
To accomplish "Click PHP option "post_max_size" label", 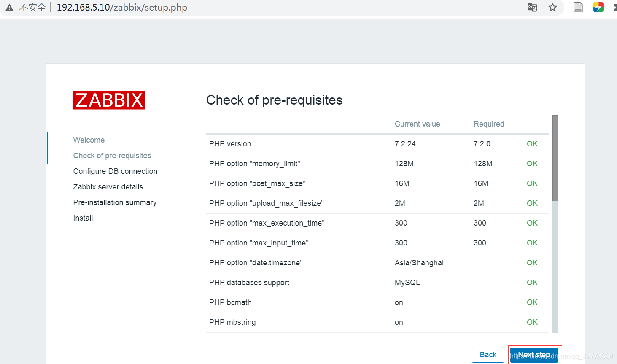I will pyautogui.click(x=257, y=183).
